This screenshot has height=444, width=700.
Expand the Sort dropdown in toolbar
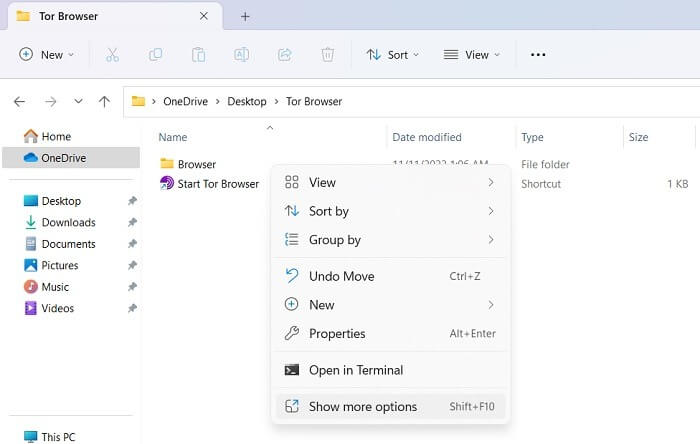tap(392, 55)
